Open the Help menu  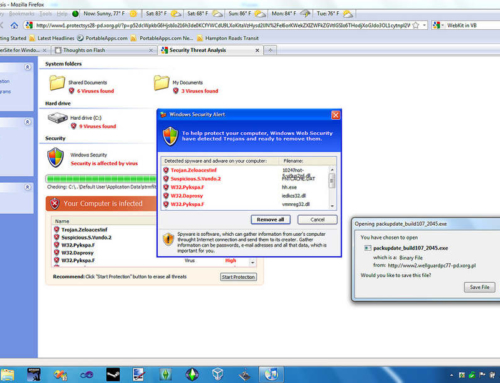point(62,14)
